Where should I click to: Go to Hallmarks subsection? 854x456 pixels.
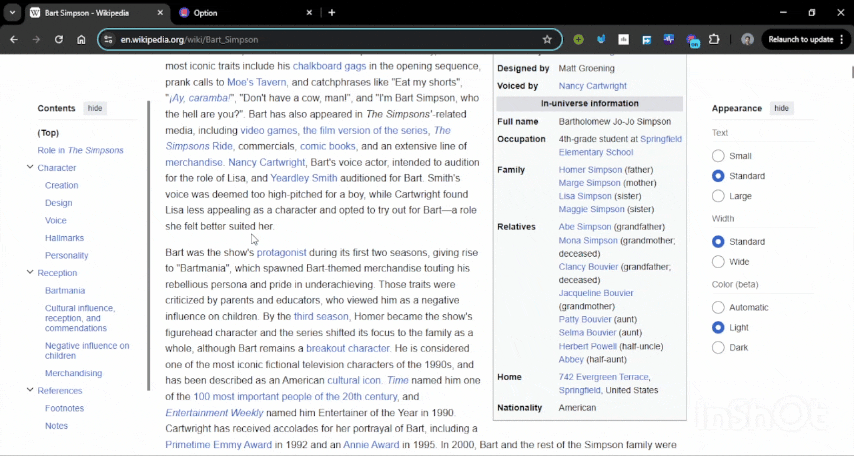coord(64,238)
